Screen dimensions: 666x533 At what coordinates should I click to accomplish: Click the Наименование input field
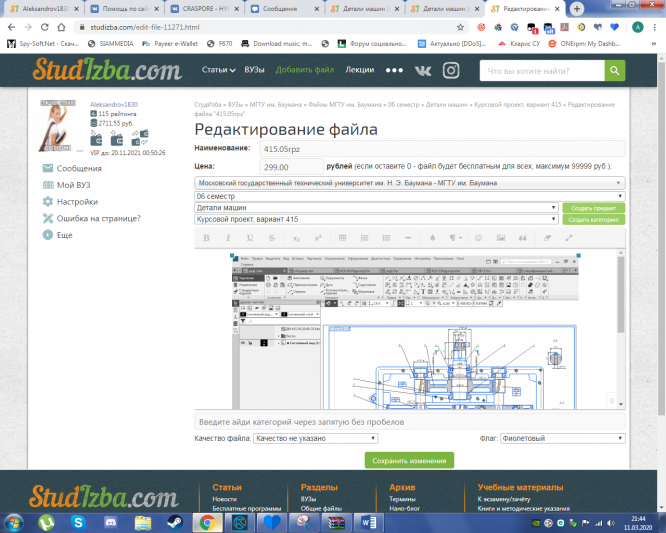click(x=442, y=149)
